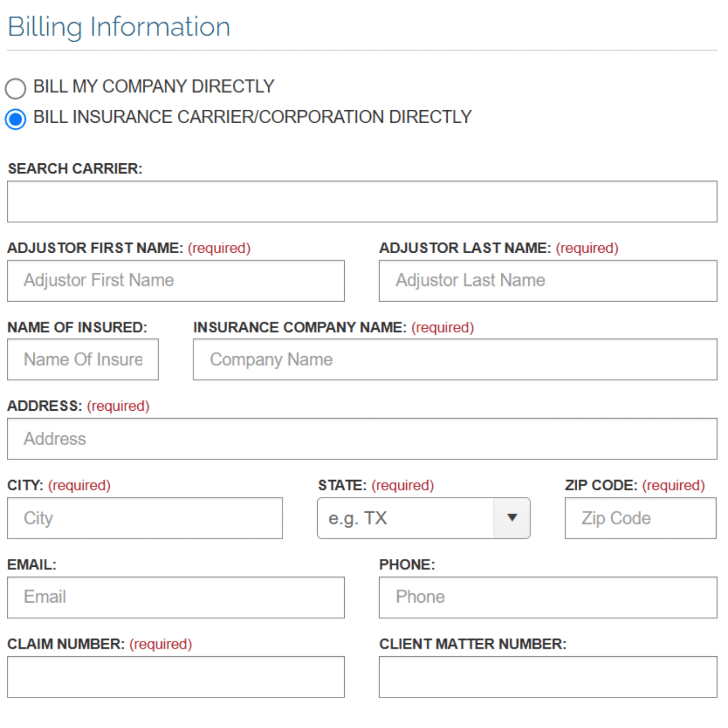The height and width of the screenshot is (728, 728).
Task: Click the Phone input field
Action: click(x=548, y=597)
